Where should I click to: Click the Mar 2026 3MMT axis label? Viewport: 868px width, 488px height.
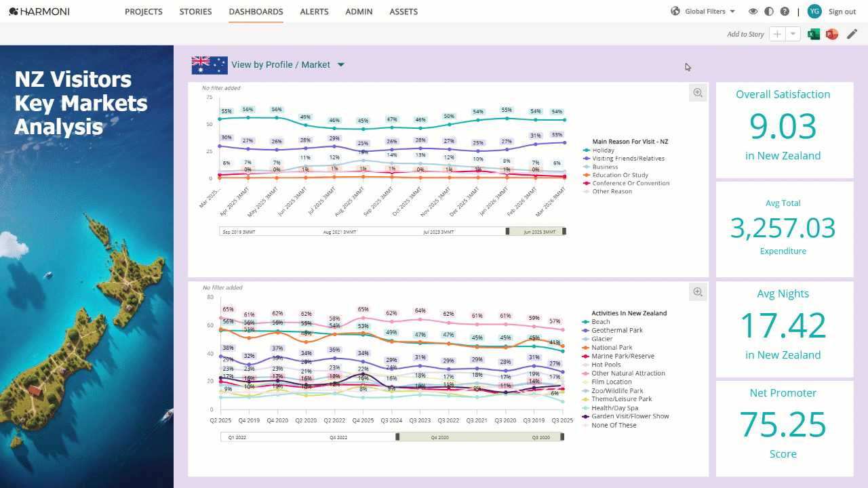point(551,201)
